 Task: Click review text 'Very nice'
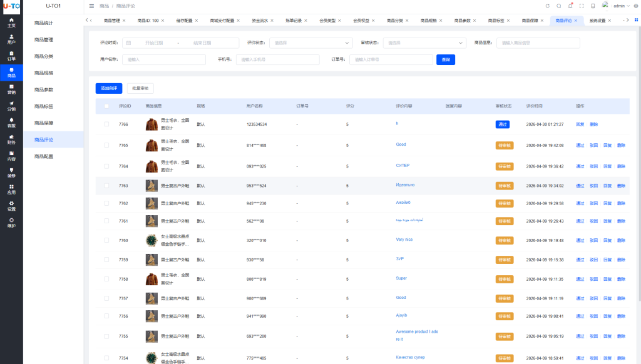pos(404,240)
